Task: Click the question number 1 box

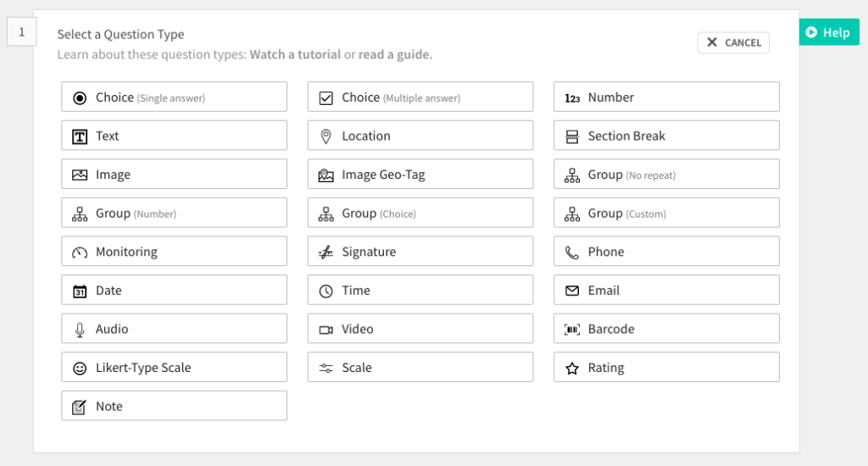Action: click(x=21, y=32)
